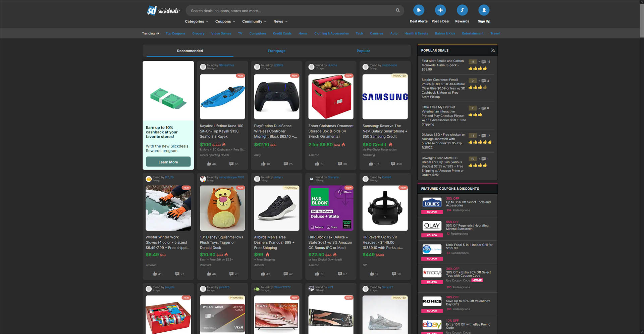644x334 pixels.
Task: Like the Wostar Winter Work Gloves deal
Action: pos(155,274)
